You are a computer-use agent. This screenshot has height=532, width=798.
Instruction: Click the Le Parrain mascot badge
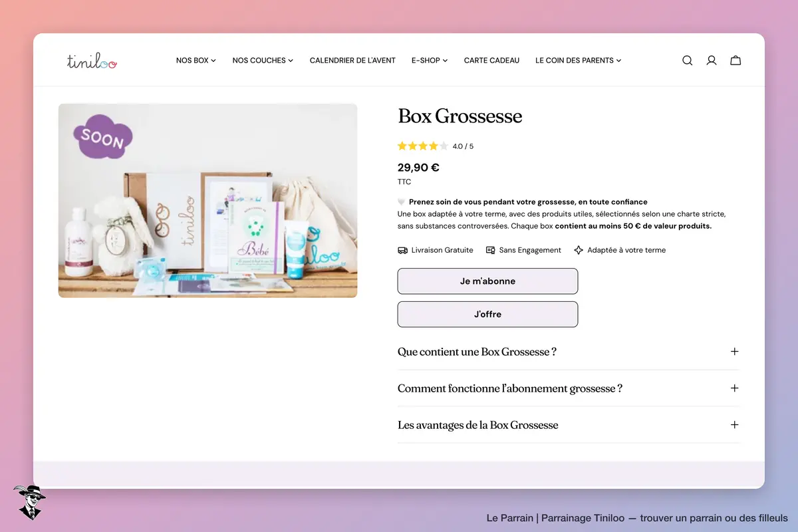click(x=29, y=502)
